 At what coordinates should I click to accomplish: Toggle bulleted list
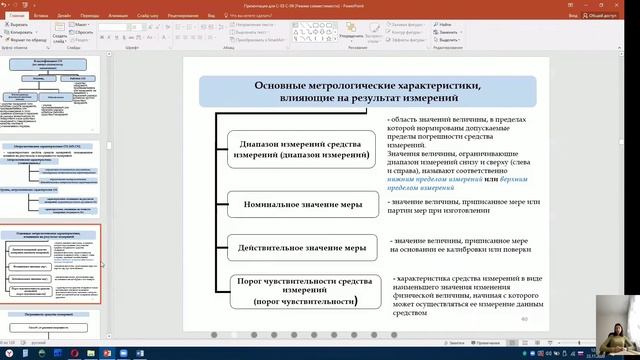pos(179,27)
